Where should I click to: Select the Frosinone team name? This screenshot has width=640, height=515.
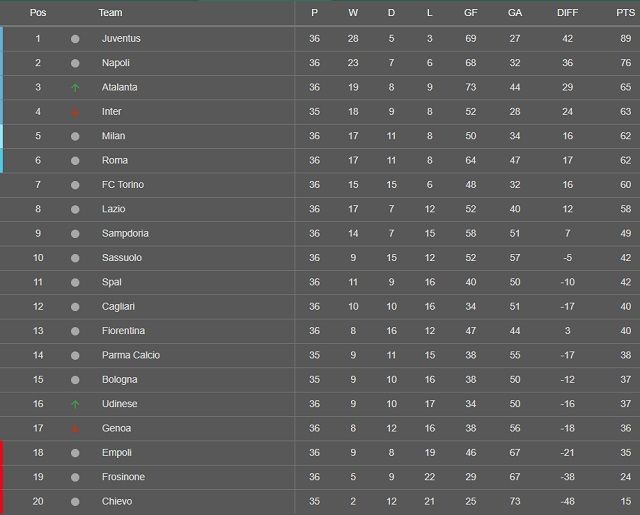click(123, 477)
